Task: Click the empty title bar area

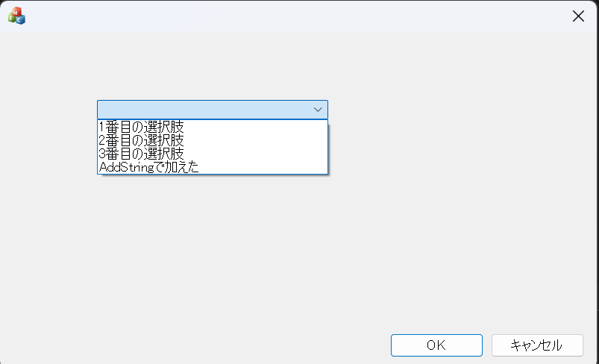Action: pos(298,16)
